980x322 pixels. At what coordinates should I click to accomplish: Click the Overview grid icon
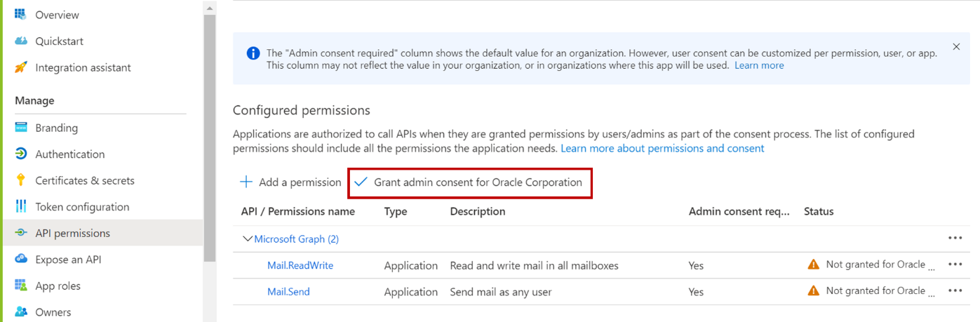[x=21, y=15]
